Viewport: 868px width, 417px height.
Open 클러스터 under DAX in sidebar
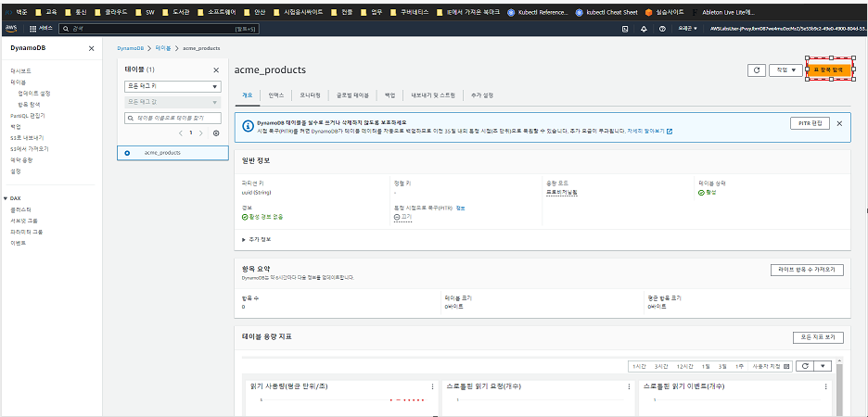click(x=20, y=209)
